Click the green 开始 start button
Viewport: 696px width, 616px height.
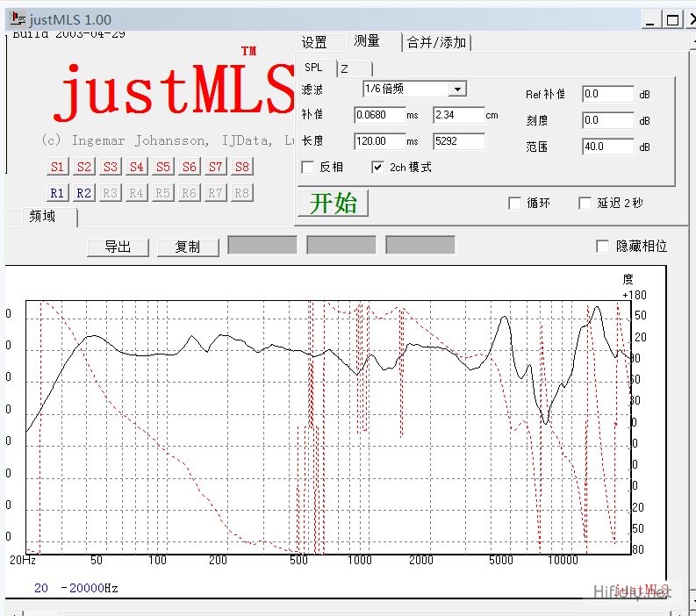click(334, 204)
